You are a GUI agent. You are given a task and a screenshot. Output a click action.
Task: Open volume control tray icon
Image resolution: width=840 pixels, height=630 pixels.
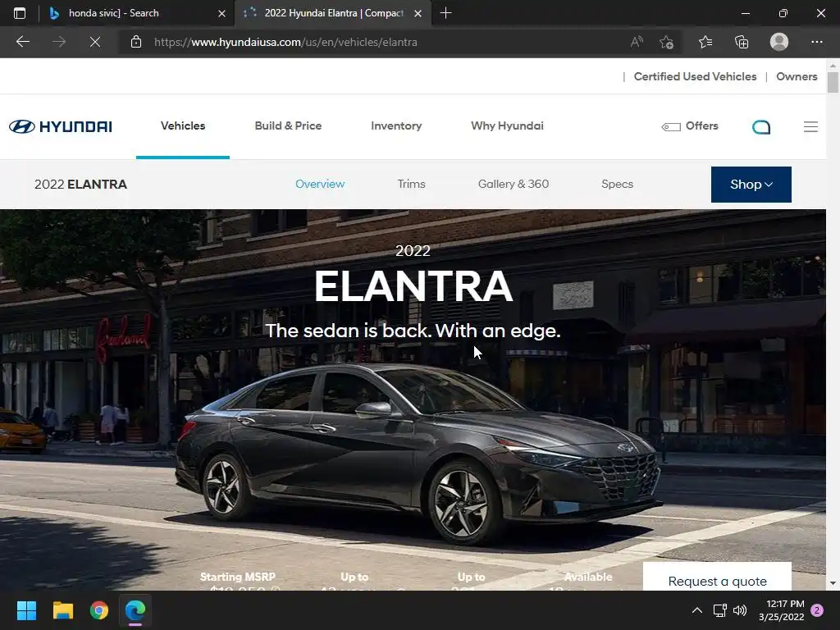point(740,610)
